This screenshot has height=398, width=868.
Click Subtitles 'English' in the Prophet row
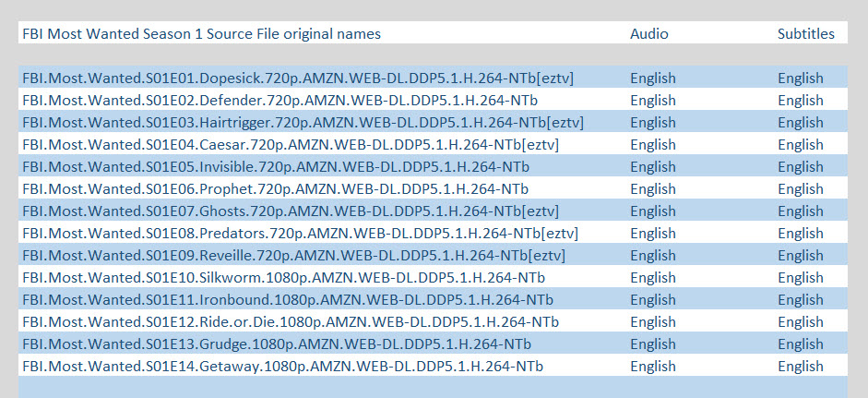801,189
